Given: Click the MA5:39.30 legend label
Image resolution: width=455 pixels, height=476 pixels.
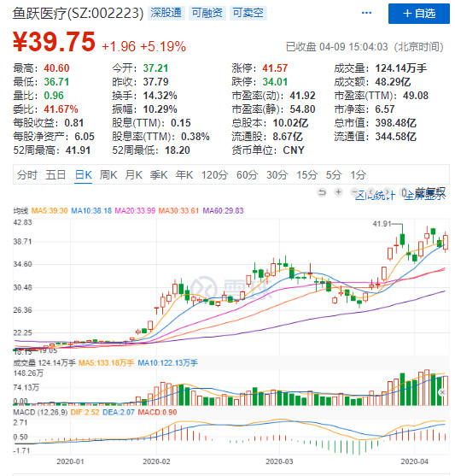Looking at the screenshot, I should pos(50,211).
